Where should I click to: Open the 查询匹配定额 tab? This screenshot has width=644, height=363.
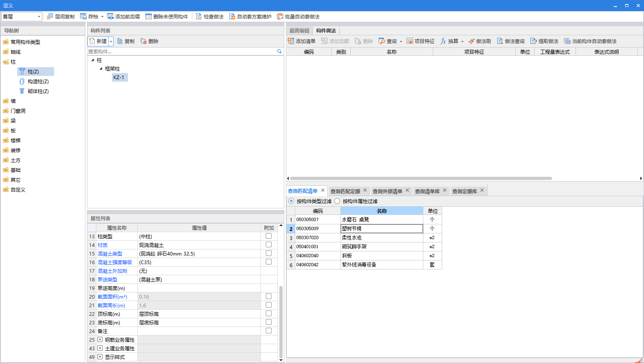(x=345, y=191)
